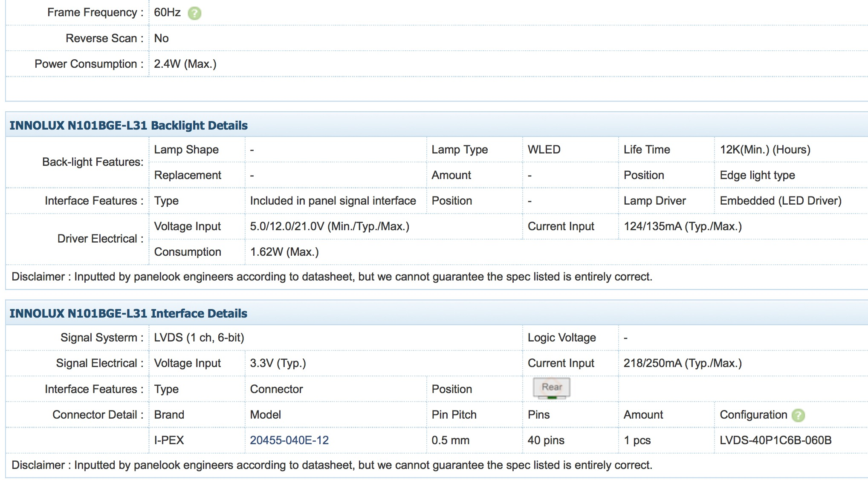Select the 1.62W (Max.) consumption value
The height and width of the screenshot is (480, 868).
[284, 252]
